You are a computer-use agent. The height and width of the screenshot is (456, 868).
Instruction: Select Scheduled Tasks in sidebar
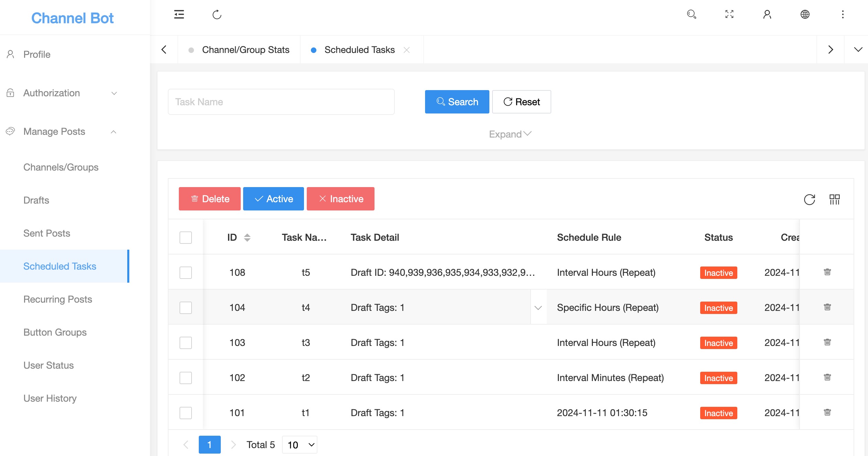pos(65,266)
